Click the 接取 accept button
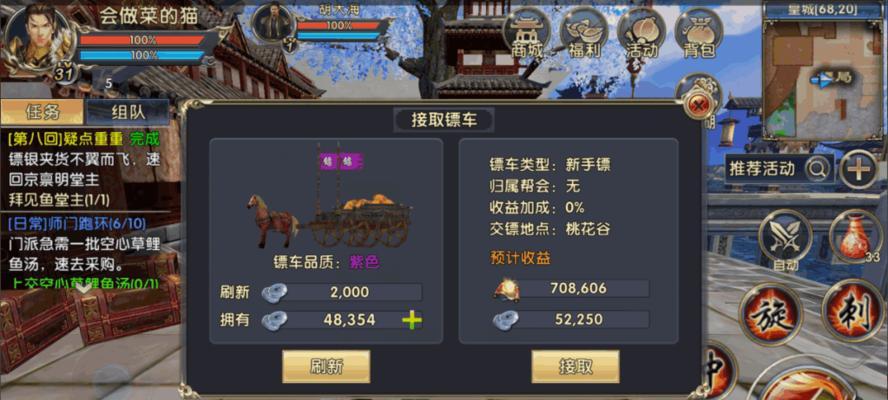The height and width of the screenshot is (400, 888). pos(575,366)
